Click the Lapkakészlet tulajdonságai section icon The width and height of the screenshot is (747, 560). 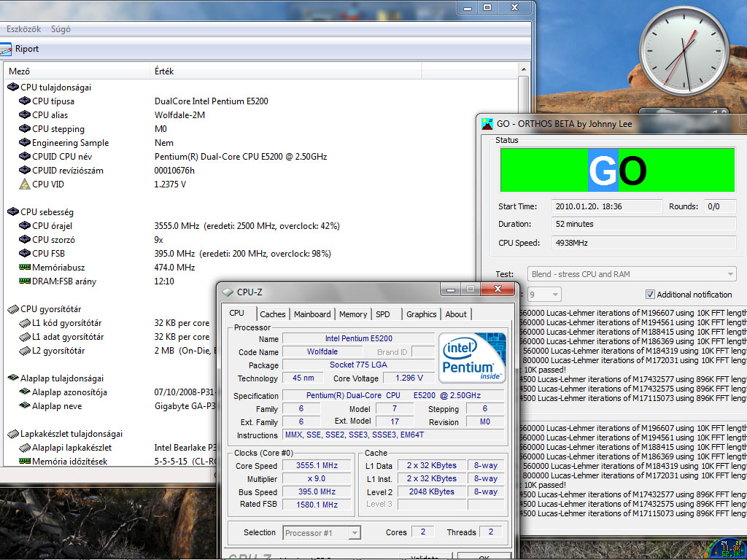[13, 434]
